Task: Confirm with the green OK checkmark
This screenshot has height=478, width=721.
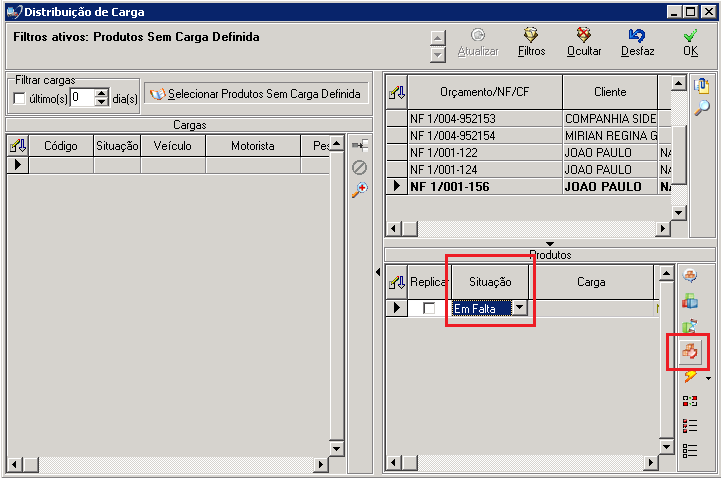Action: coord(690,35)
